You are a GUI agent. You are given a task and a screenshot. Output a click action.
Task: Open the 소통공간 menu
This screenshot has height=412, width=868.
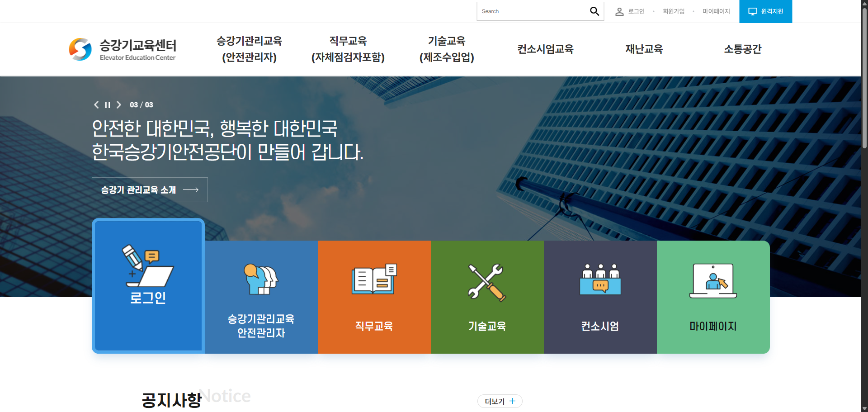(742, 49)
